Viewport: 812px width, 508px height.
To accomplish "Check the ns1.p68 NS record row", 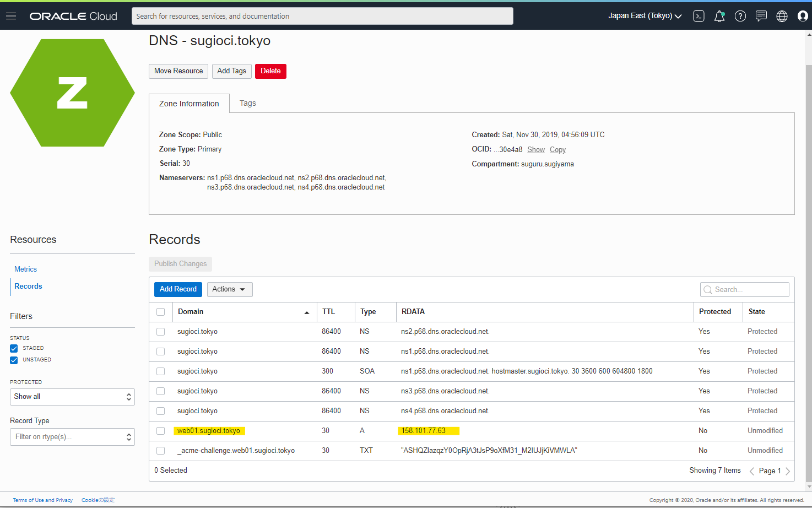I will pos(161,352).
